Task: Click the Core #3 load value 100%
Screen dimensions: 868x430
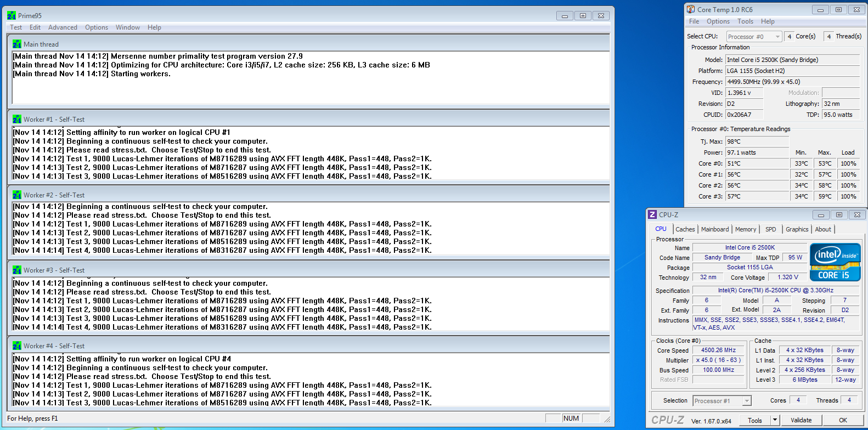Action: 848,196
